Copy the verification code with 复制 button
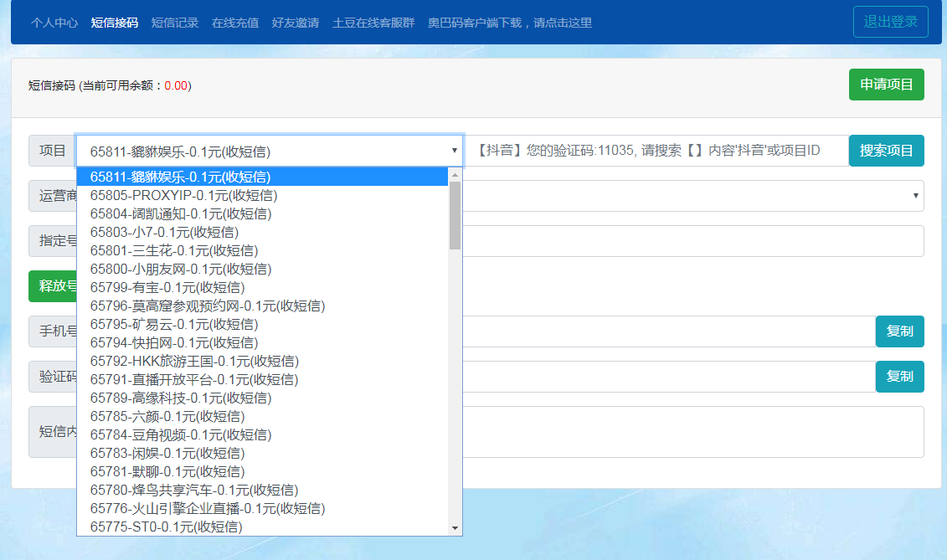The height and width of the screenshot is (560, 947). 899,377
